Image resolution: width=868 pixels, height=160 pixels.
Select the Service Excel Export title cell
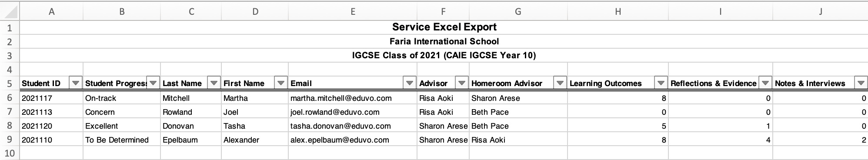[x=444, y=27]
